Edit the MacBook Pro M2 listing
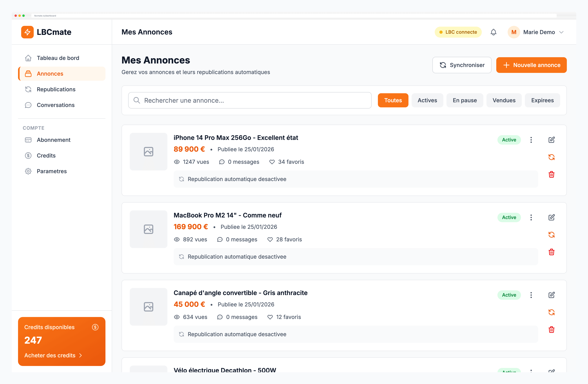The width and height of the screenshot is (588, 384). 551,217
